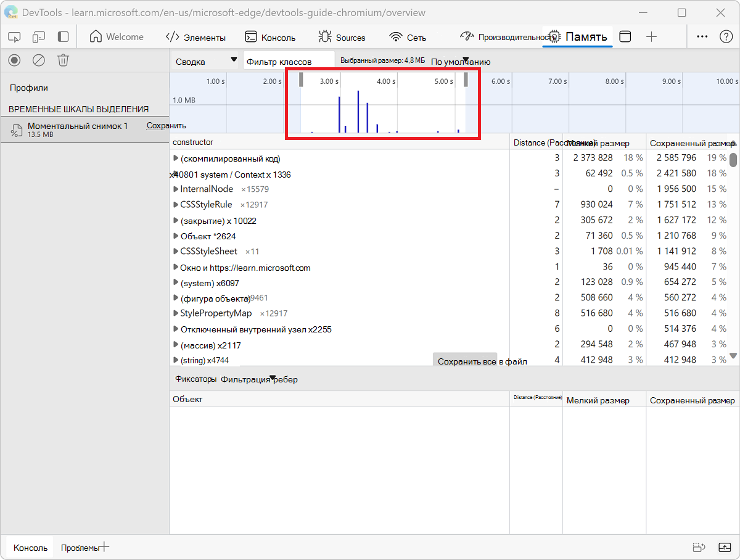740x560 pixels.
Task: Open the add more tools plus icon
Action: (x=651, y=37)
